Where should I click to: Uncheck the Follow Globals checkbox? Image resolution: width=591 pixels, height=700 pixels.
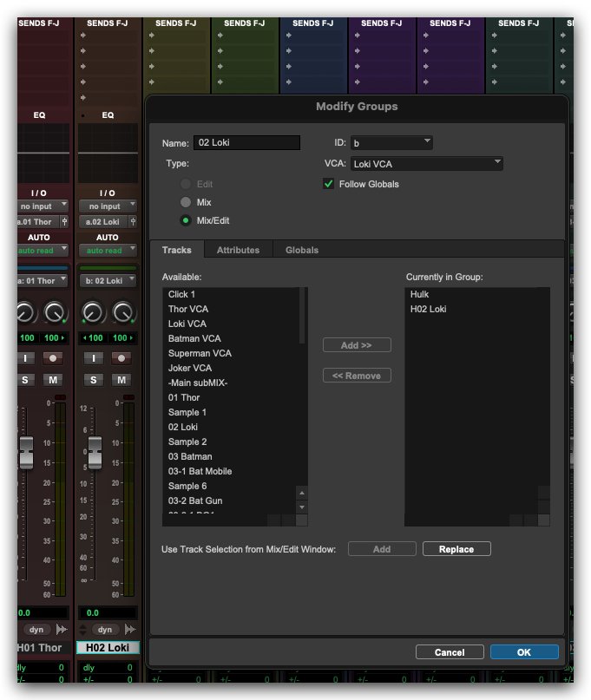pos(329,184)
